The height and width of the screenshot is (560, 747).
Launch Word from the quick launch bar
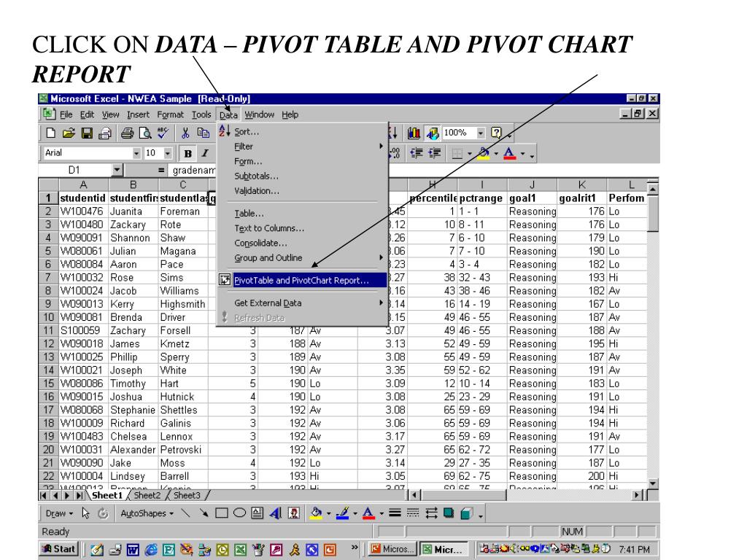133,550
